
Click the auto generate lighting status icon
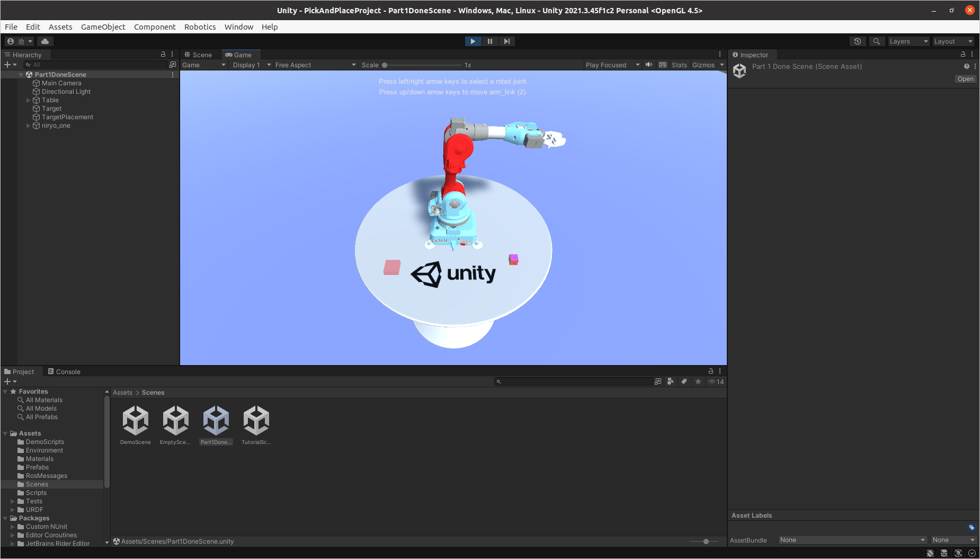pos(958,553)
